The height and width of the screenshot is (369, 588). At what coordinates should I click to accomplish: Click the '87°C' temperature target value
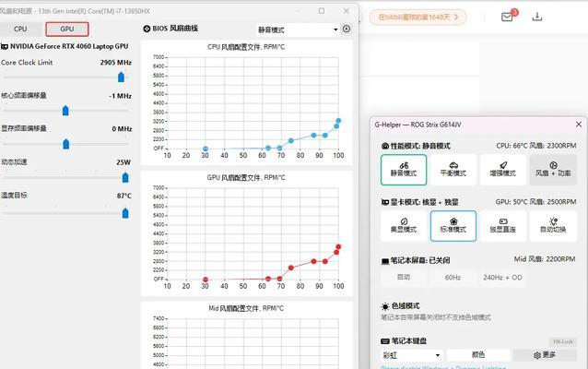click(123, 196)
